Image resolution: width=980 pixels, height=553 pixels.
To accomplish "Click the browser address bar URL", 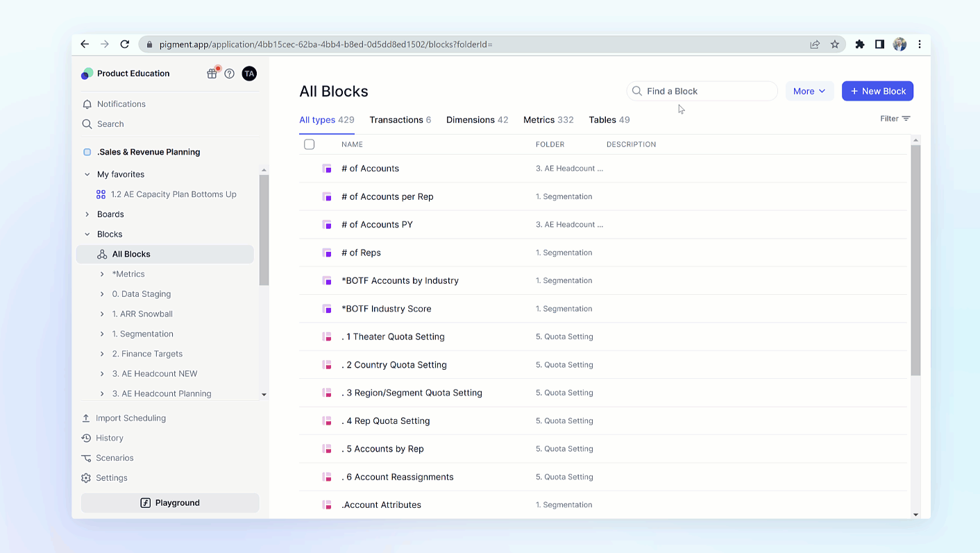I will 326,44.
